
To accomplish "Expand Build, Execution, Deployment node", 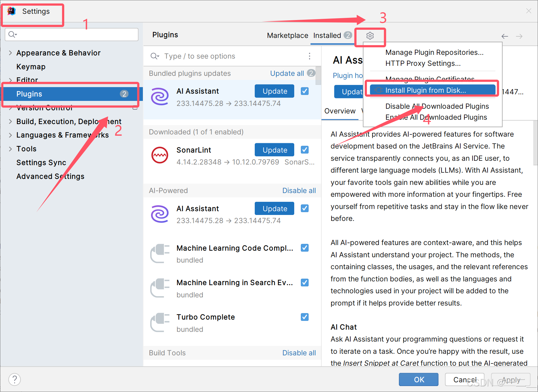I will tap(10, 121).
